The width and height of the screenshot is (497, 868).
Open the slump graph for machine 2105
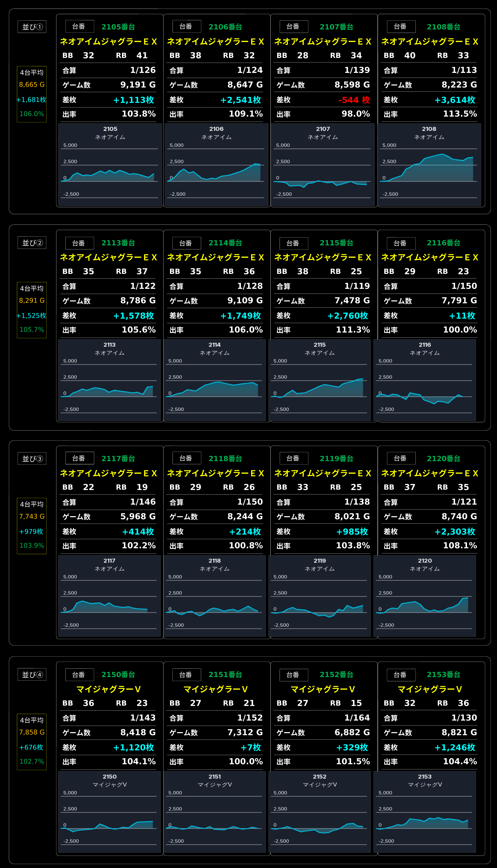110,165
